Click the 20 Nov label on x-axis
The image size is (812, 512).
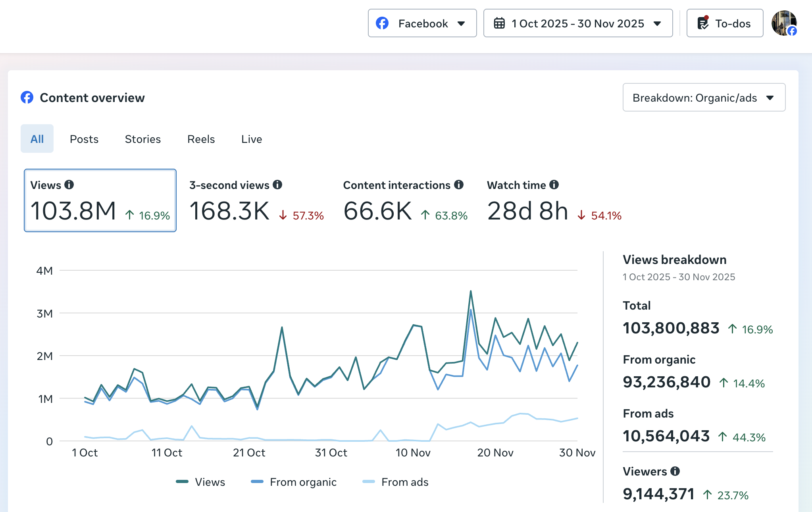(495, 452)
